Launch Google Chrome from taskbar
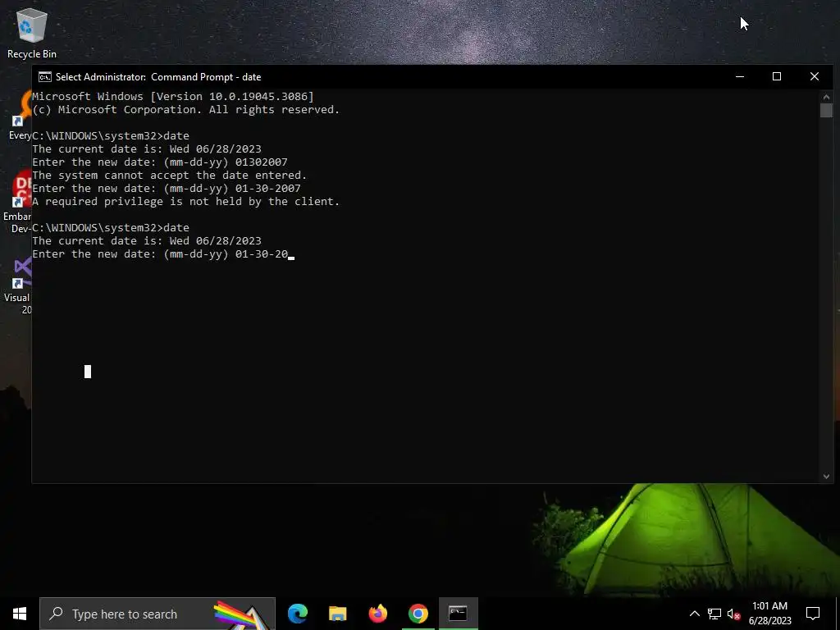The image size is (840, 630). [418, 614]
